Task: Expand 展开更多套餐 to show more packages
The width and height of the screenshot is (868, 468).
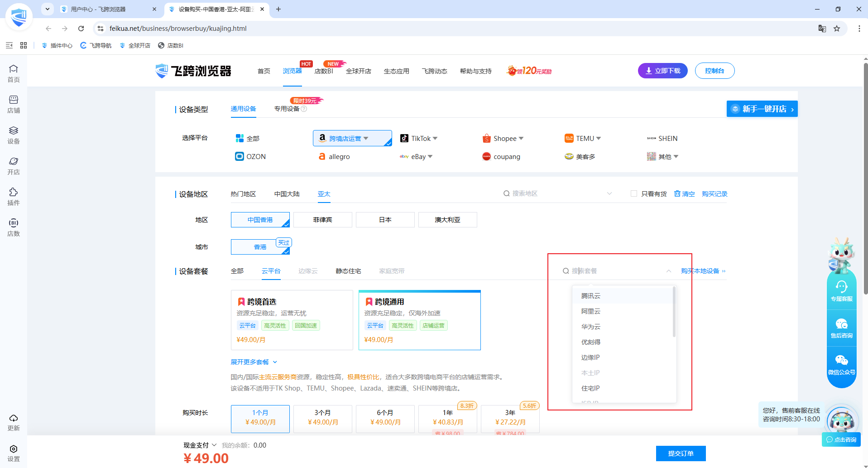Action: point(254,362)
